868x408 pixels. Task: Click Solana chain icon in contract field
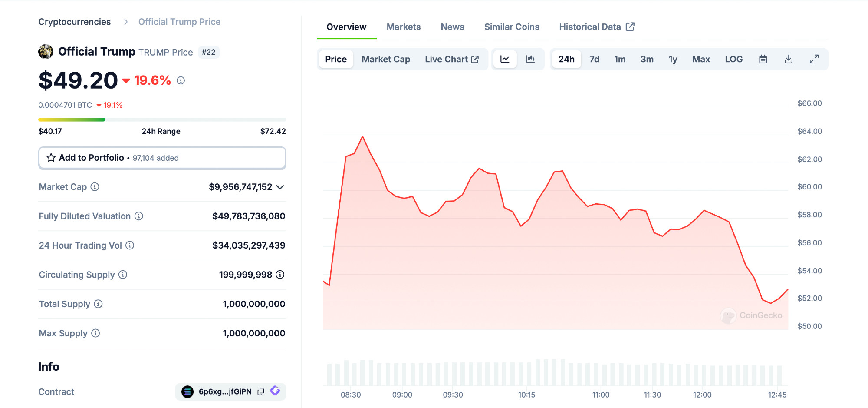(x=187, y=391)
